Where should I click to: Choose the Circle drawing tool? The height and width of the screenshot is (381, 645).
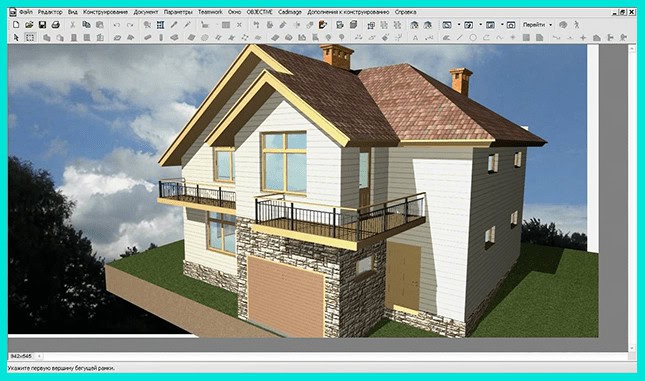click(473, 38)
